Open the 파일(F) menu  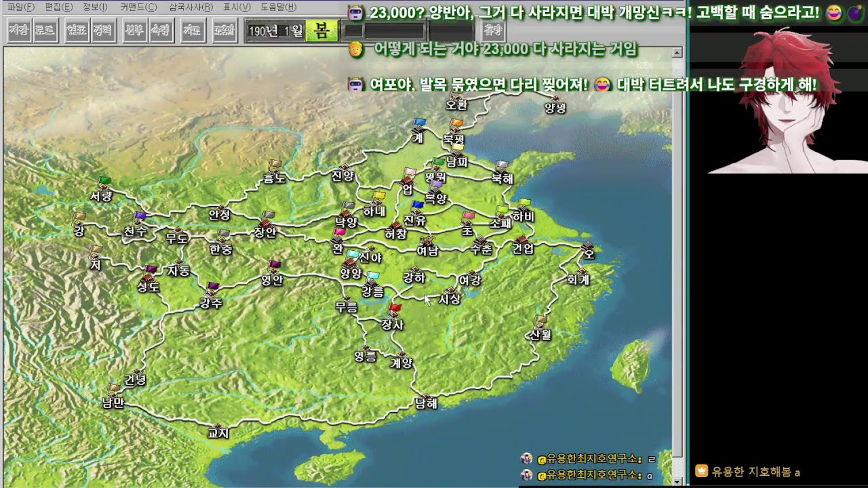[21, 7]
